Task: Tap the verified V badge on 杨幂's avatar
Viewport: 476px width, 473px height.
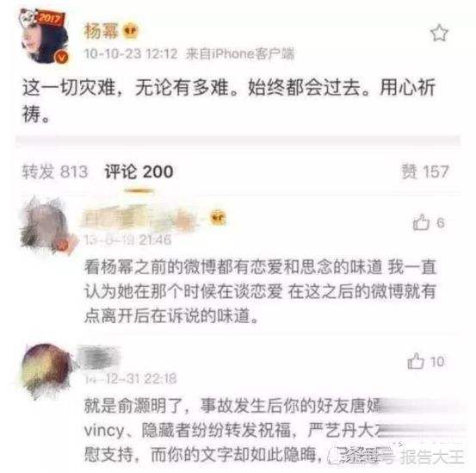Action: (62, 57)
